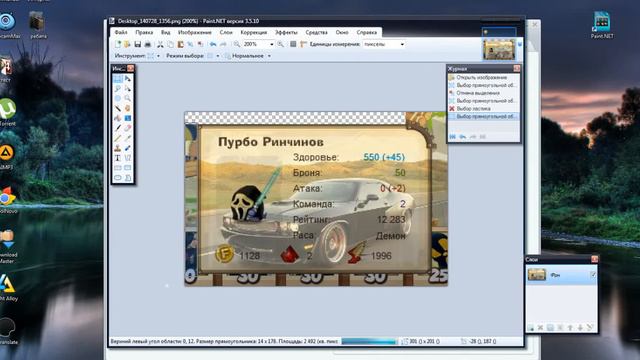
Task: Click the Undo arrow in main toolbar
Action: (x=213, y=44)
